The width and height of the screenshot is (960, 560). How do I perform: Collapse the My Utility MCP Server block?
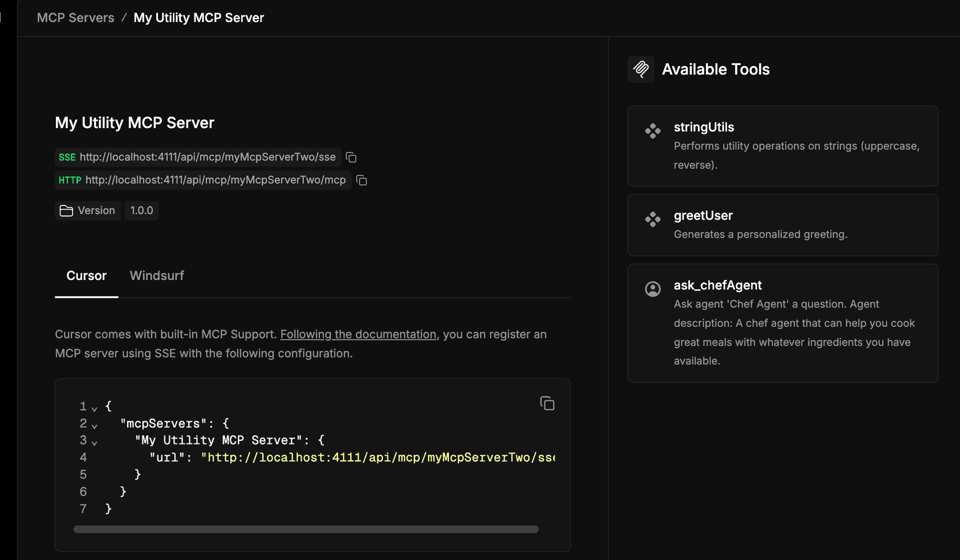(x=95, y=443)
